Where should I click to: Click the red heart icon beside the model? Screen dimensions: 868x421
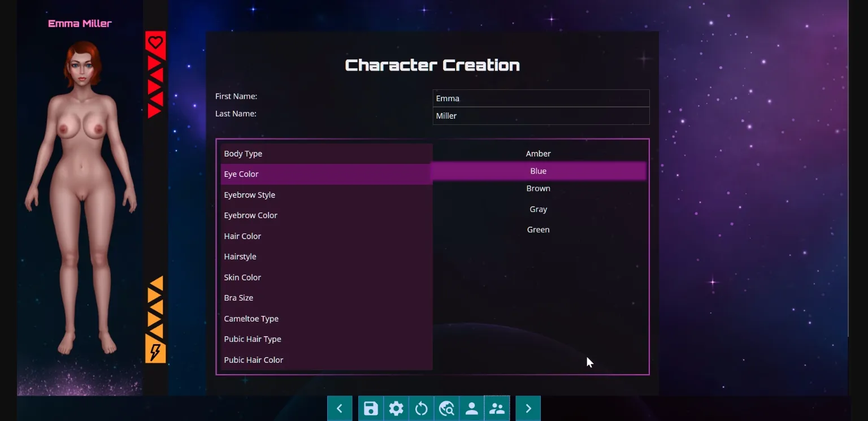point(155,42)
